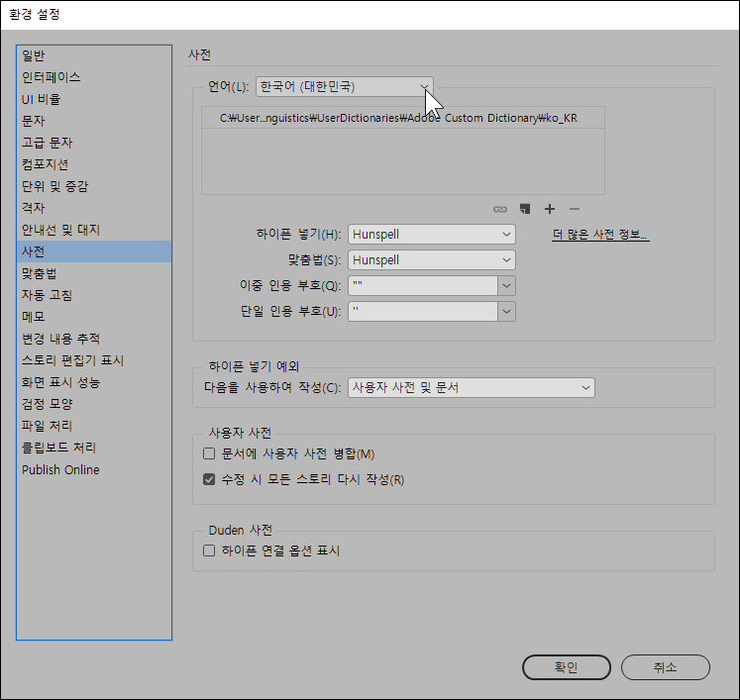
Task: Click the new user dictionary icon
Action: (525, 209)
